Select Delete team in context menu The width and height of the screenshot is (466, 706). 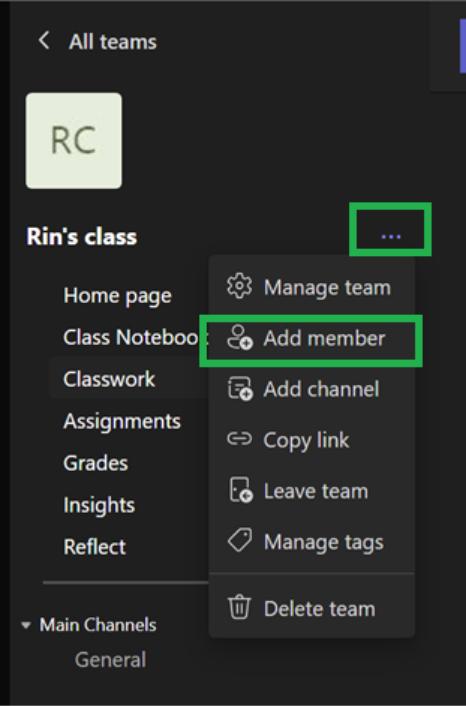pos(312,608)
